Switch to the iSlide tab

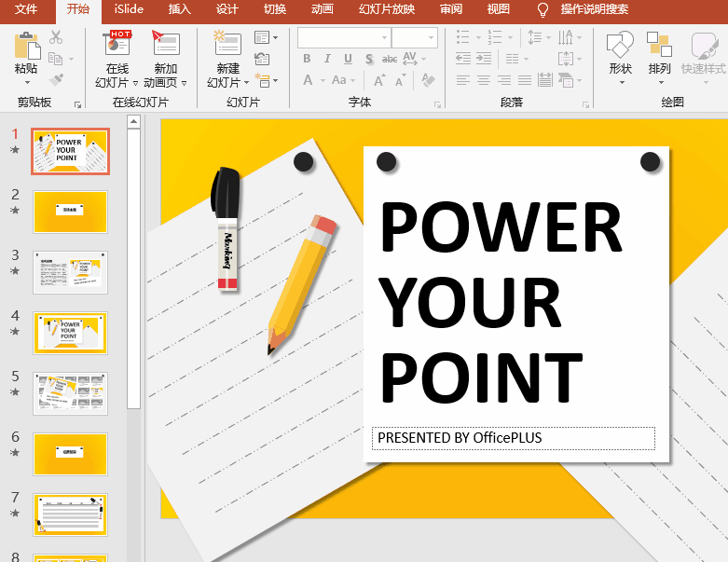(129, 9)
